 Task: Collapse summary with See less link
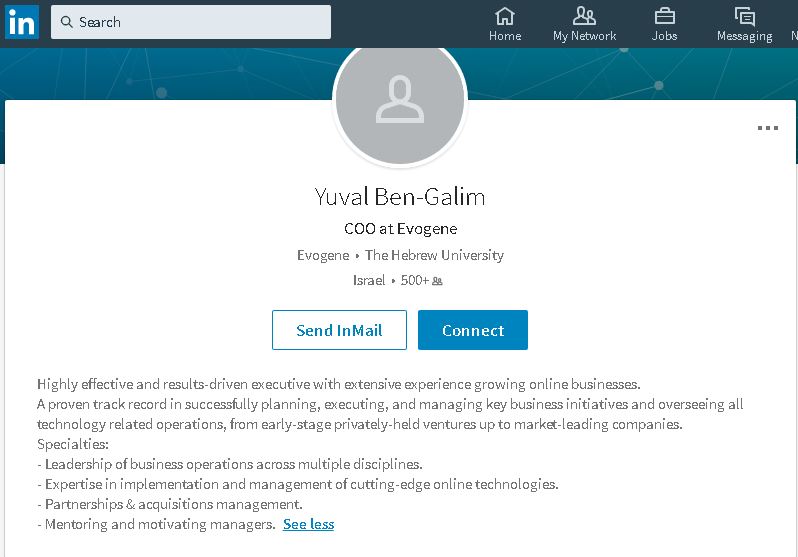tap(308, 524)
